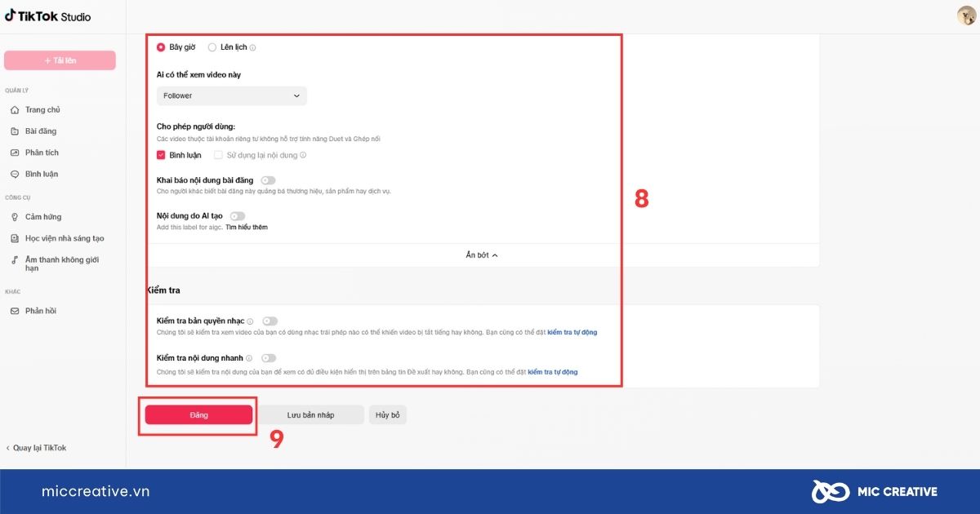Select the Lên lịch radio option
This screenshot has width=980, height=514.
[212, 47]
